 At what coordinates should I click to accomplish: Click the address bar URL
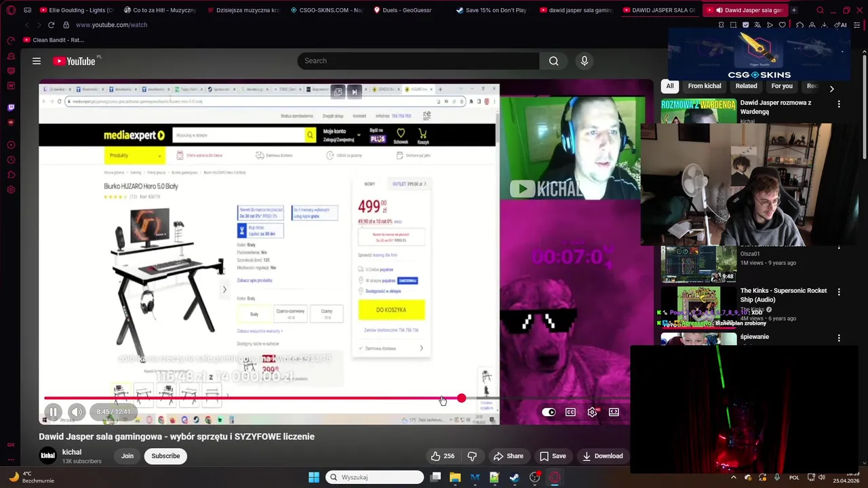(111, 25)
